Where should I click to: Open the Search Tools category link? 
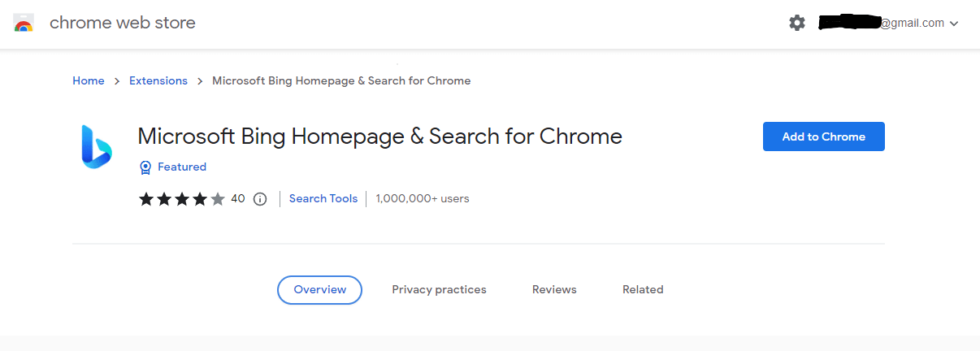coord(323,199)
